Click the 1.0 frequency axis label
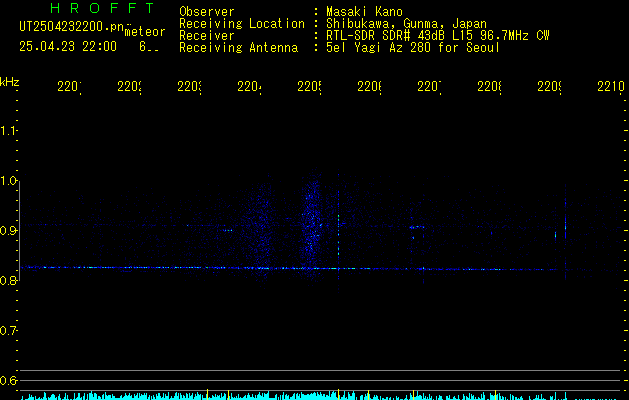Screen dimensions: 629x400 (8, 181)
